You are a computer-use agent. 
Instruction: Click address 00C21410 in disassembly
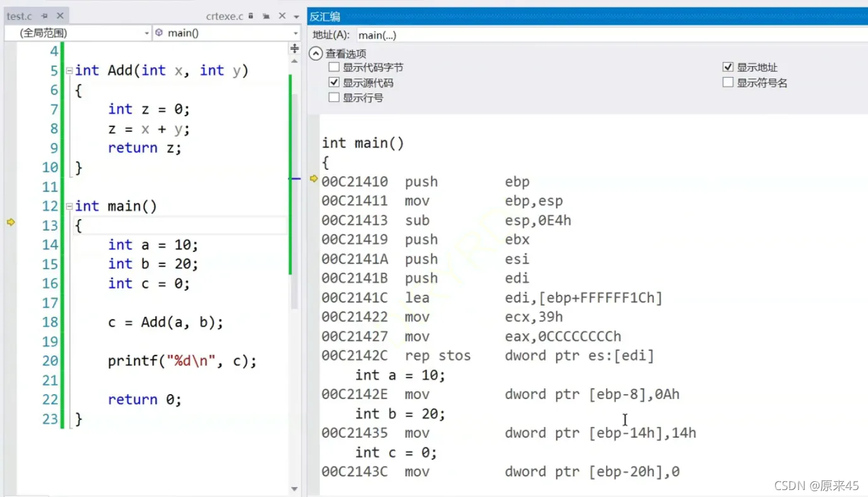[355, 182]
